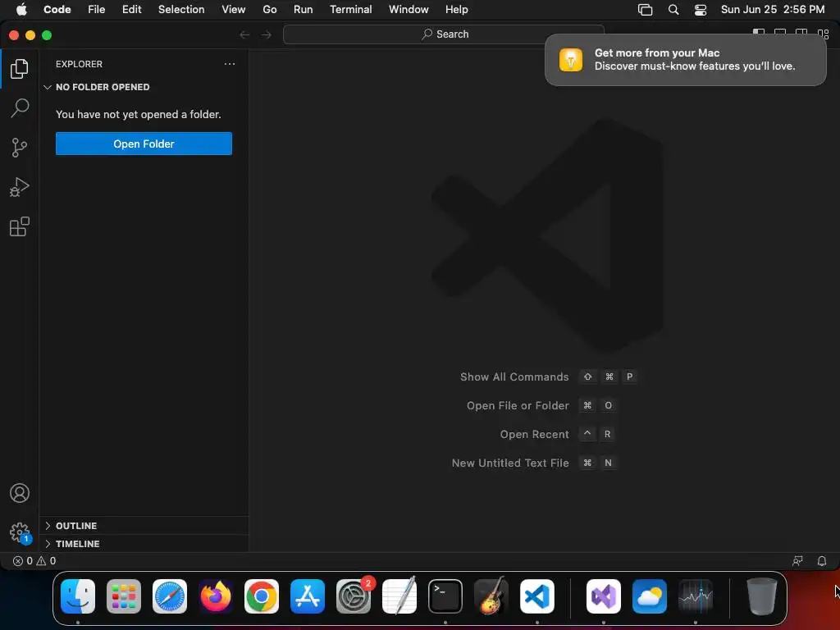The width and height of the screenshot is (840, 630).
Task: Open Launchpad from the Dock
Action: (x=124, y=596)
